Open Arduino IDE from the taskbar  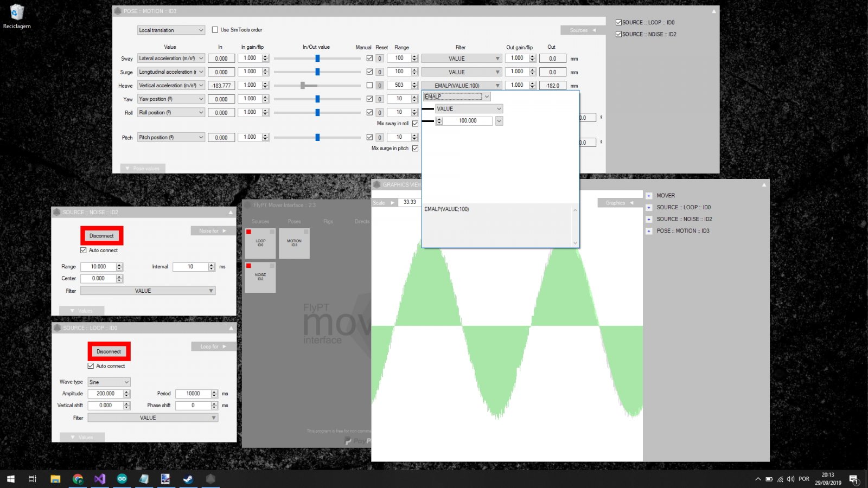click(x=122, y=479)
